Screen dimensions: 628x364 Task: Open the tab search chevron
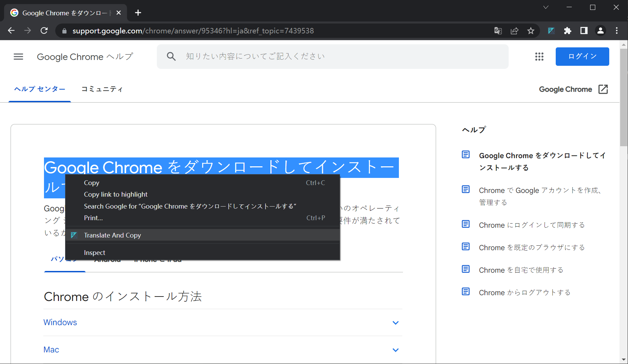pyautogui.click(x=546, y=7)
